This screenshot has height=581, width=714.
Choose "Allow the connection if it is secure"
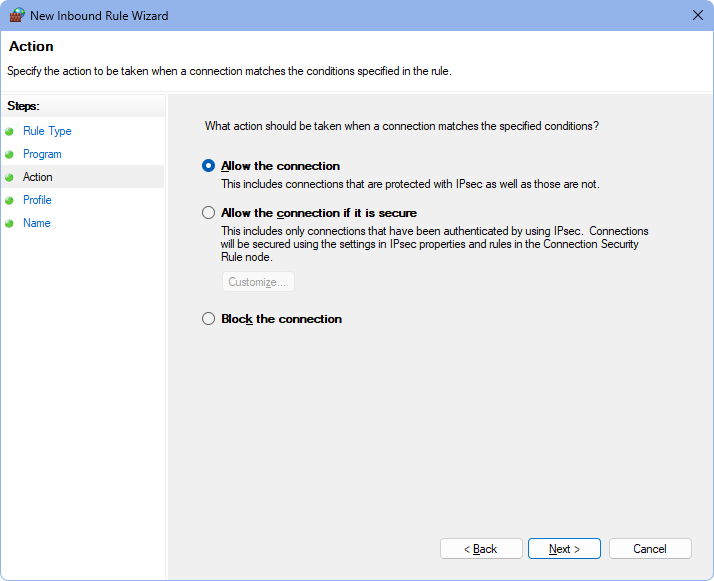209,213
